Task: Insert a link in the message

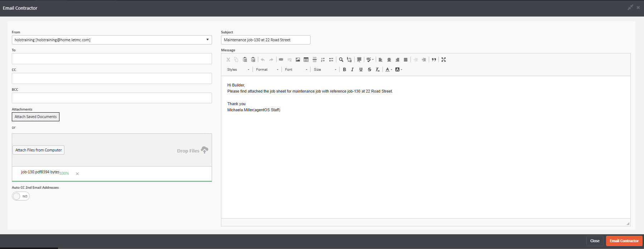Action: point(281,60)
